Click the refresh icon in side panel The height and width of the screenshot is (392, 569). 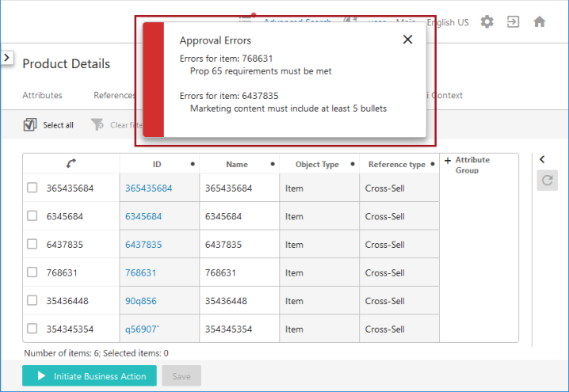pos(548,181)
